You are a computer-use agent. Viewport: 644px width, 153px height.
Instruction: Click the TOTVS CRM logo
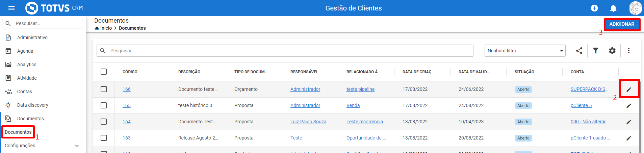point(54,8)
